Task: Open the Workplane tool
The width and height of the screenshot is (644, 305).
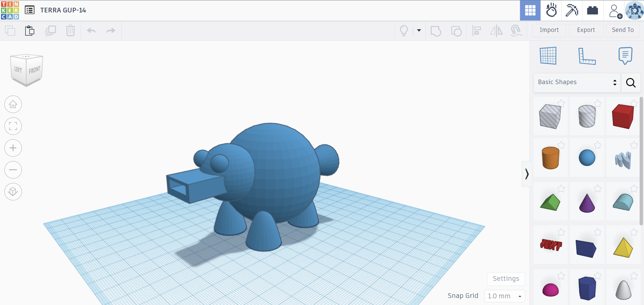Action: point(548,56)
